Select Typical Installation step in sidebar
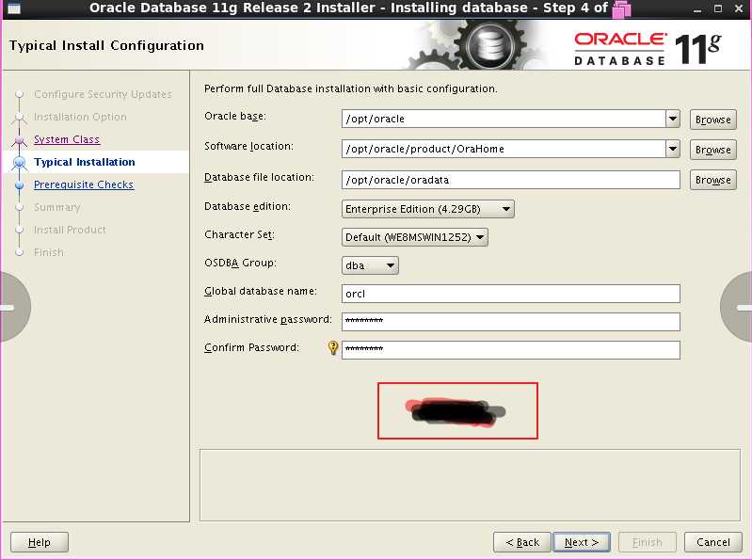The image size is (752, 560). [x=85, y=162]
